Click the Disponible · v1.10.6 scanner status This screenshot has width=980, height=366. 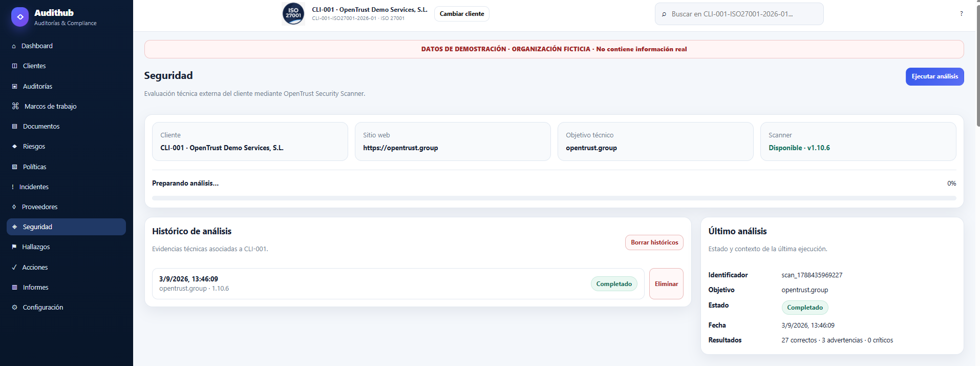(x=799, y=148)
